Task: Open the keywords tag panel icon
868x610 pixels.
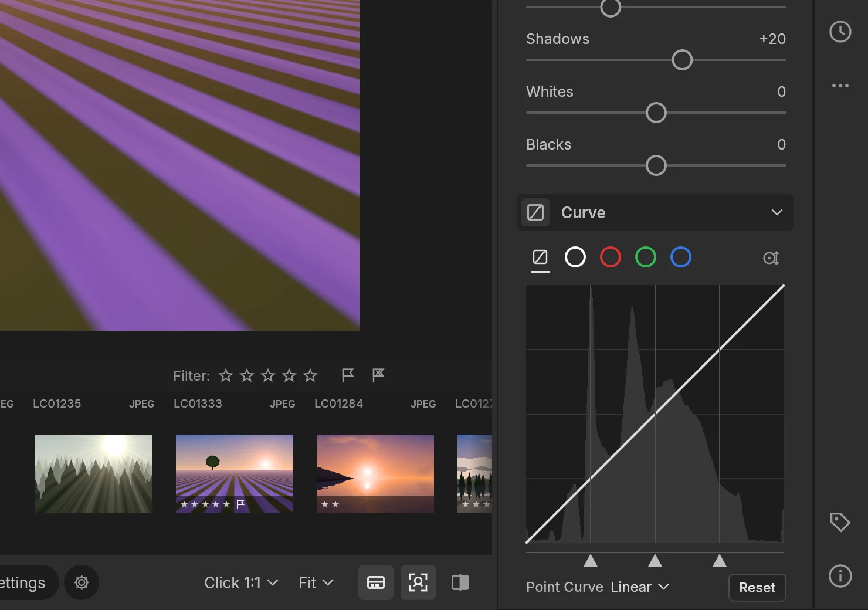Action: 840,521
